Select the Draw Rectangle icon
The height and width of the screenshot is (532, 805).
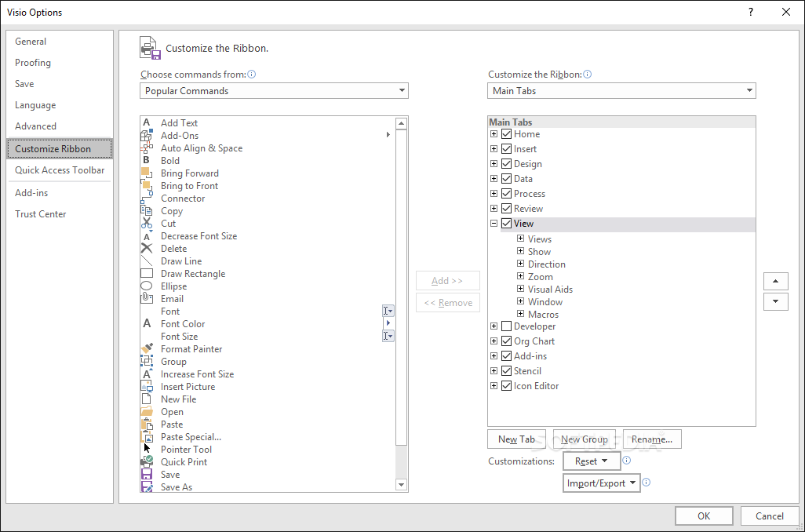(x=147, y=274)
